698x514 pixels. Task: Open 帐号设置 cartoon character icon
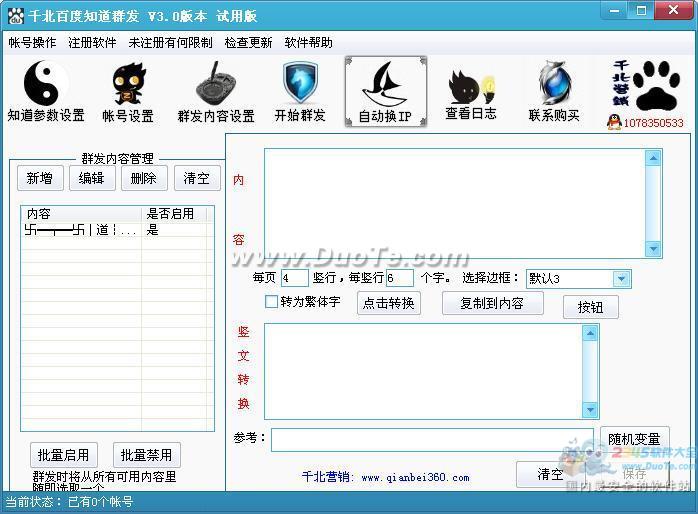point(128,84)
